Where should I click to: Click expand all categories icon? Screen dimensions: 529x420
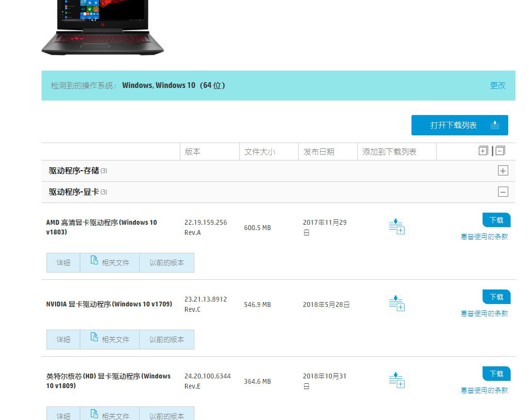(483, 151)
